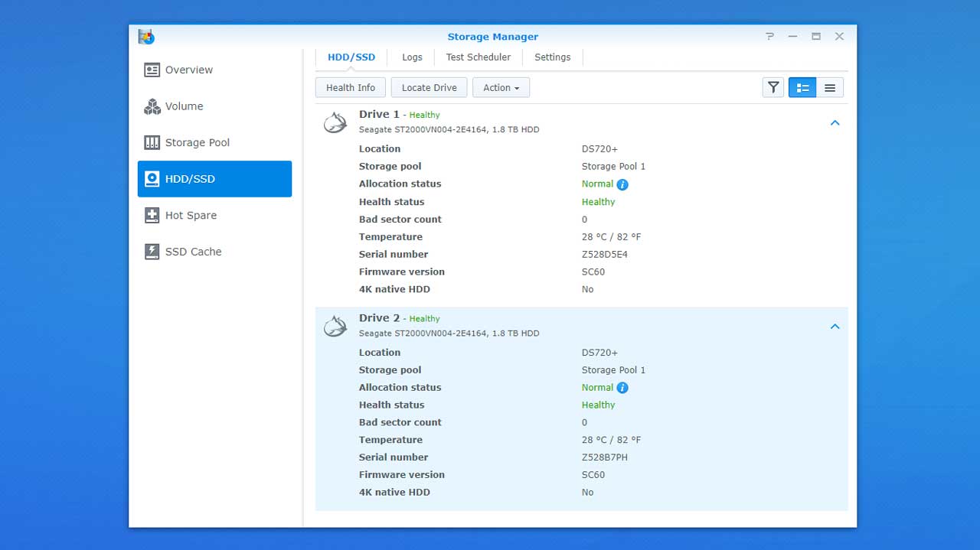Click the Drive 2 Seagate model description
Image resolution: width=980 pixels, height=550 pixels.
click(x=449, y=334)
